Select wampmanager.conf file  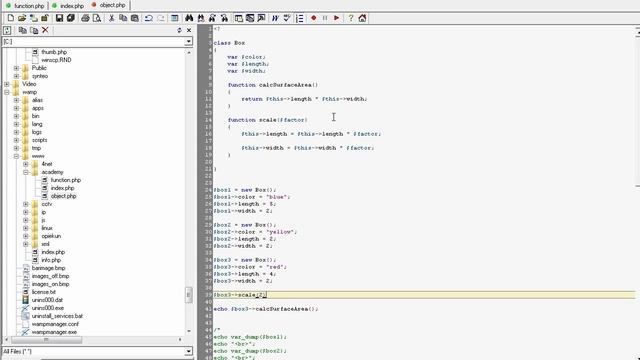tap(55, 324)
